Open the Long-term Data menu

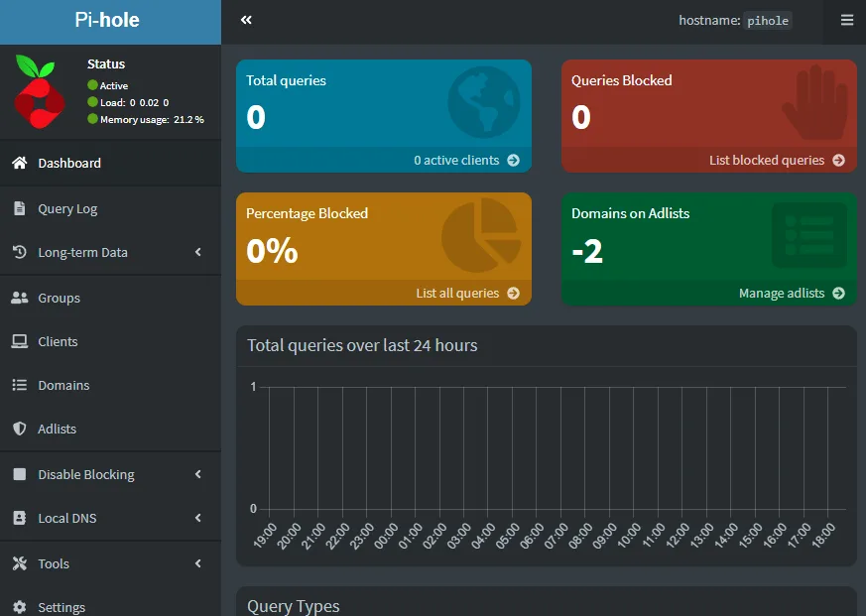[110, 253]
